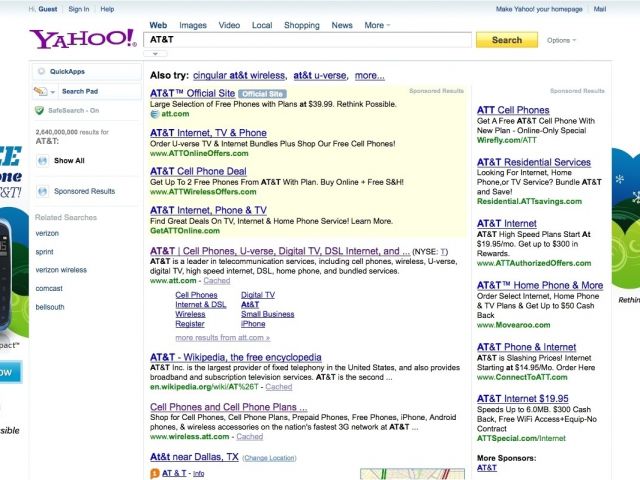Click the SafeSearch shield icon
This screenshot has height=480, width=640.
(x=41, y=110)
